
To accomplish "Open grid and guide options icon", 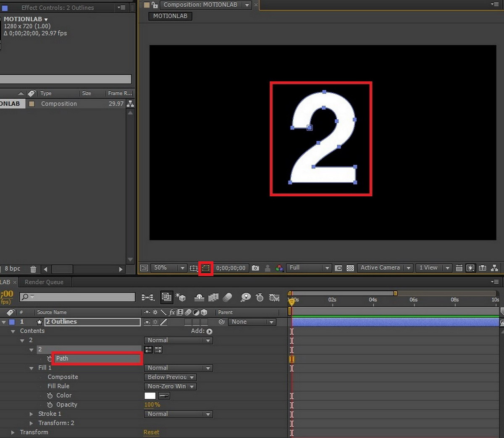I will click(x=193, y=268).
